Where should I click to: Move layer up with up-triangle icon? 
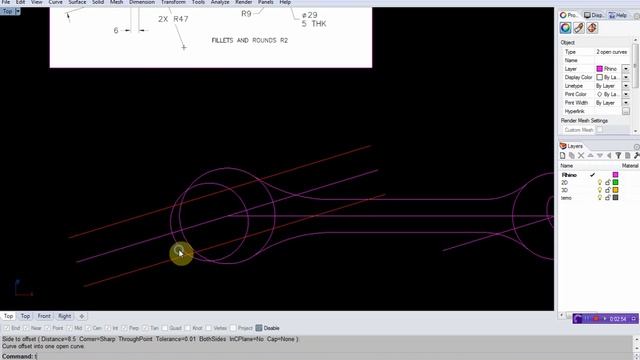(591, 156)
